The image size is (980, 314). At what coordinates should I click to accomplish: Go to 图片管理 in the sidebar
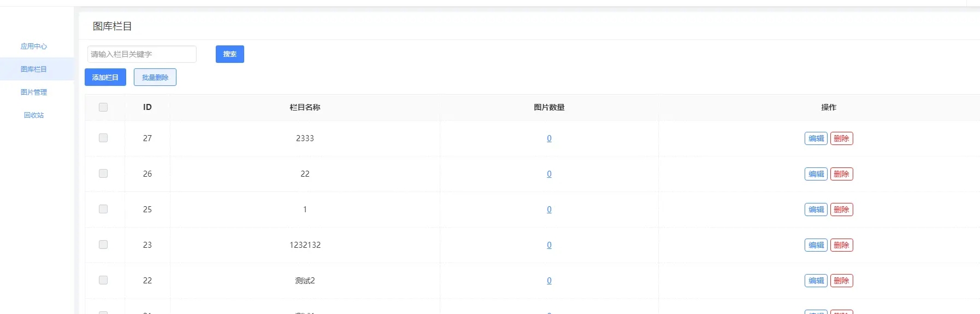pyautogui.click(x=34, y=92)
